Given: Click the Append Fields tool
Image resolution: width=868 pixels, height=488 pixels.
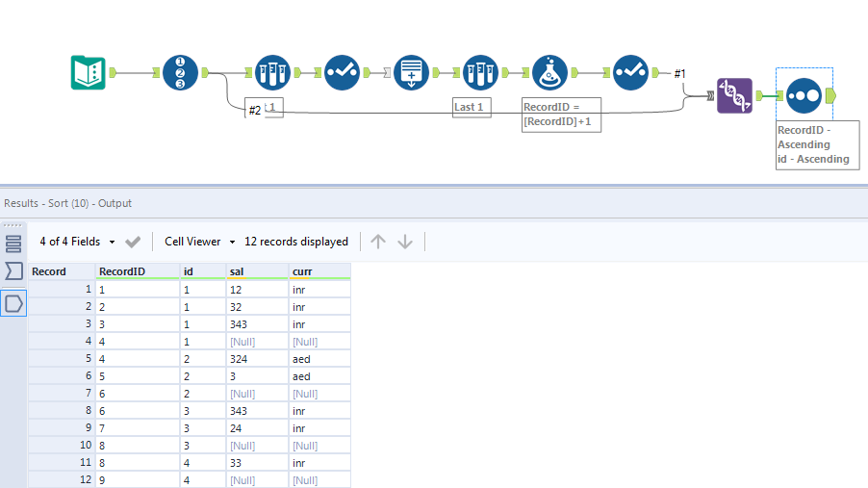Looking at the screenshot, I should [x=411, y=72].
